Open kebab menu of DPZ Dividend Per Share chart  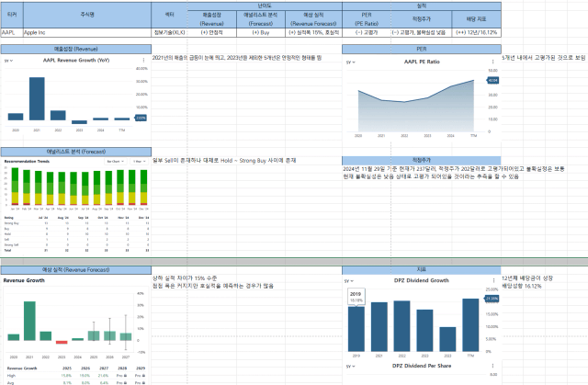(492, 366)
